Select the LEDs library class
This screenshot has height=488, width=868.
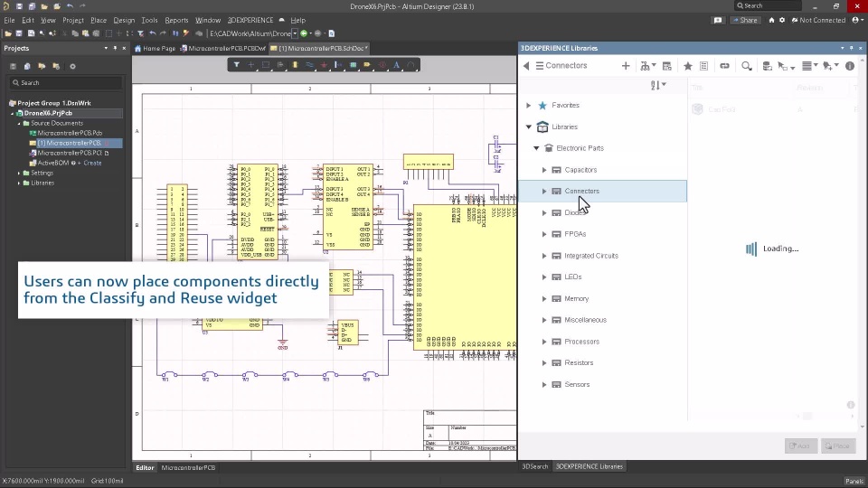pos(573,277)
